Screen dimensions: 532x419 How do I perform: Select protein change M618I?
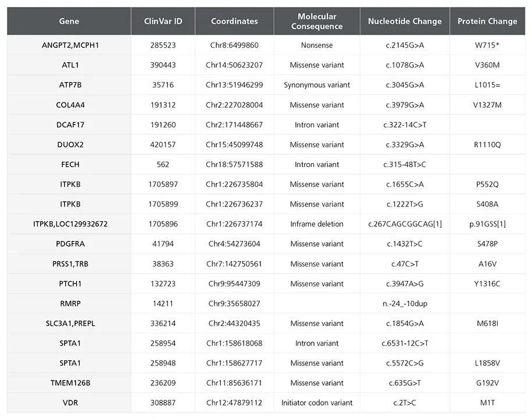[487, 323]
